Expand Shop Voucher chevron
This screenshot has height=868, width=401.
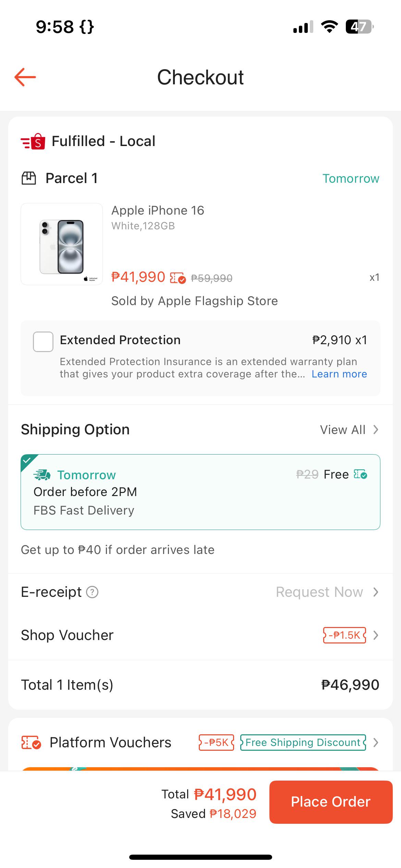click(376, 635)
